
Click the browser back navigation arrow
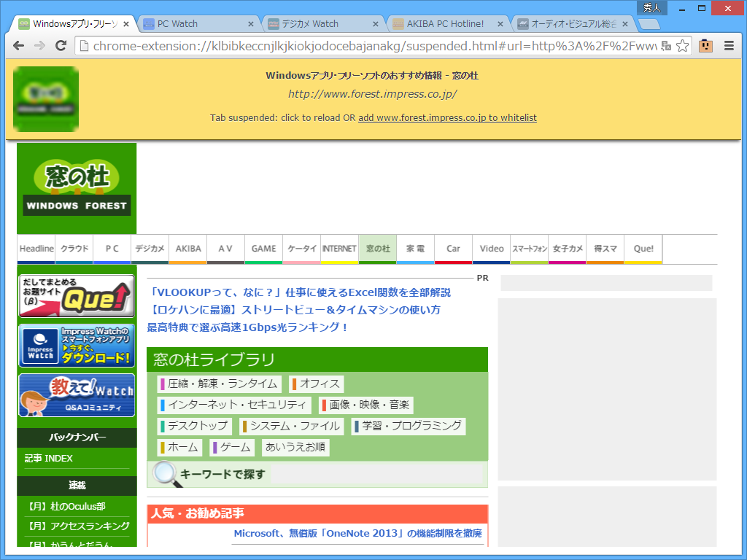tap(18, 44)
